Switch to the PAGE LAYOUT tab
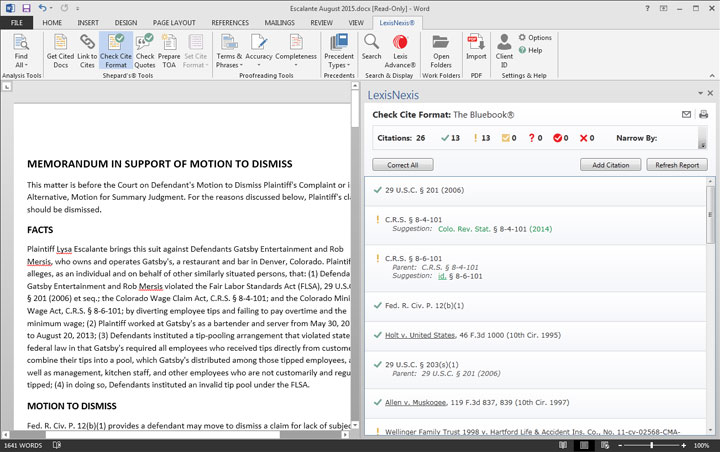Screen dimensions: 720x452 point(174,23)
